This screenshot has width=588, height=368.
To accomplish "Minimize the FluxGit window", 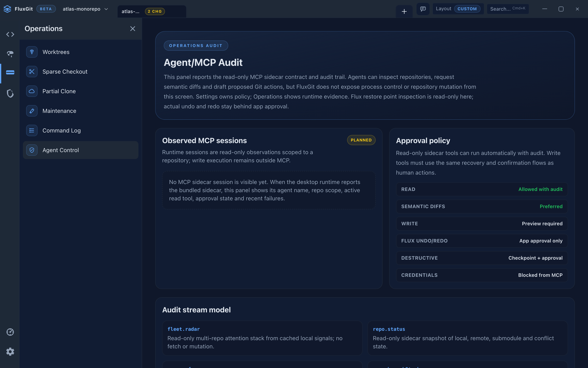I will click(x=545, y=9).
